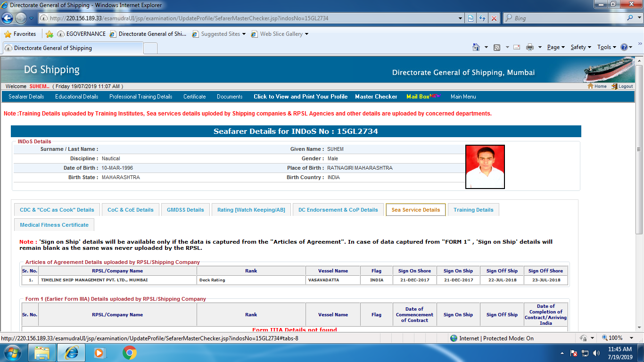Click the browser Back arrow button
The width and height of the screenshot is (644, 362).
point(7,18)
